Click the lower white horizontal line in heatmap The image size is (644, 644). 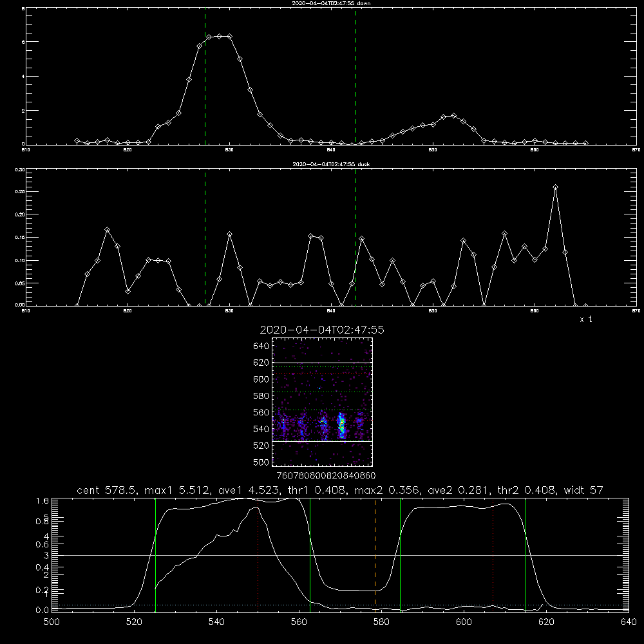(323, 441)
